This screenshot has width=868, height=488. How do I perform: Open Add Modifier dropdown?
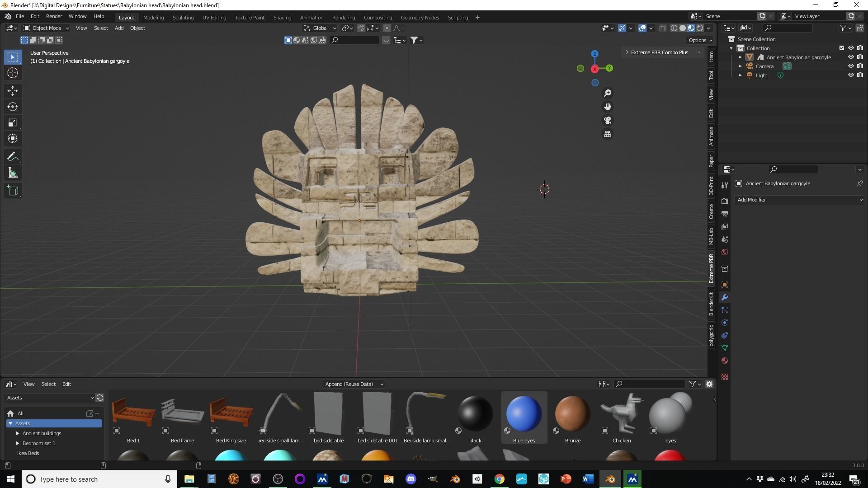click(799, 200)
